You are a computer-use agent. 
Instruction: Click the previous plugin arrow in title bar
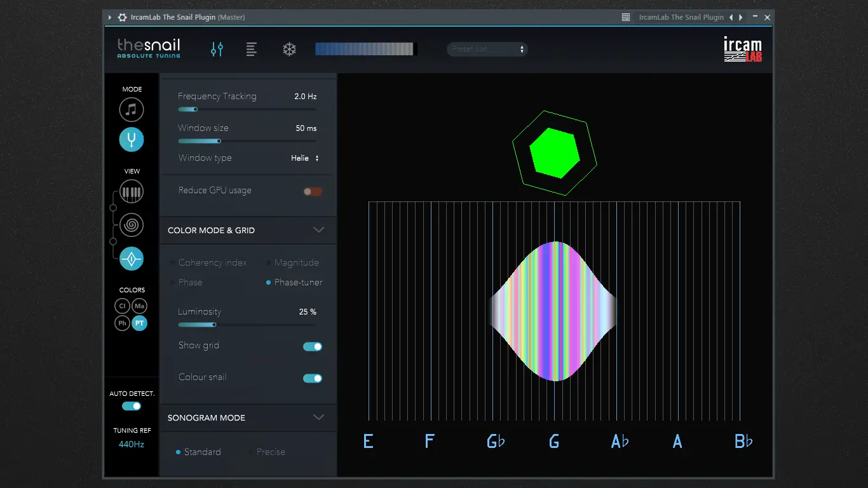tap(731, 17)
